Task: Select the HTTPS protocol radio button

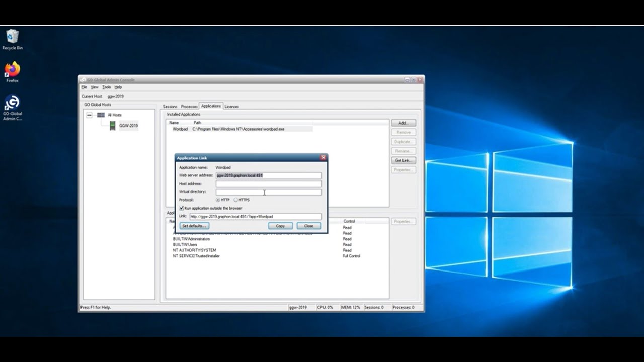Action: 236,200
